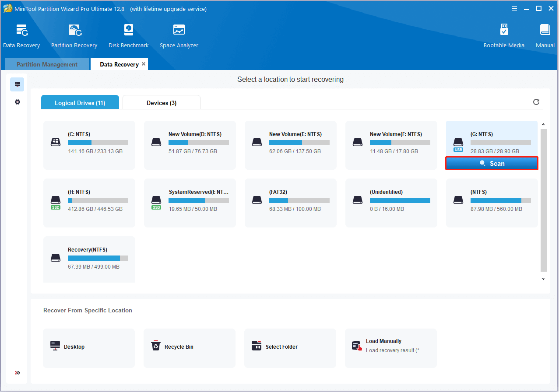Viewport: 559px width, 392px height.
Task: Select the Recovery(NTFS) partition icon
Action: pyautogui.click(x=56, y=258)
